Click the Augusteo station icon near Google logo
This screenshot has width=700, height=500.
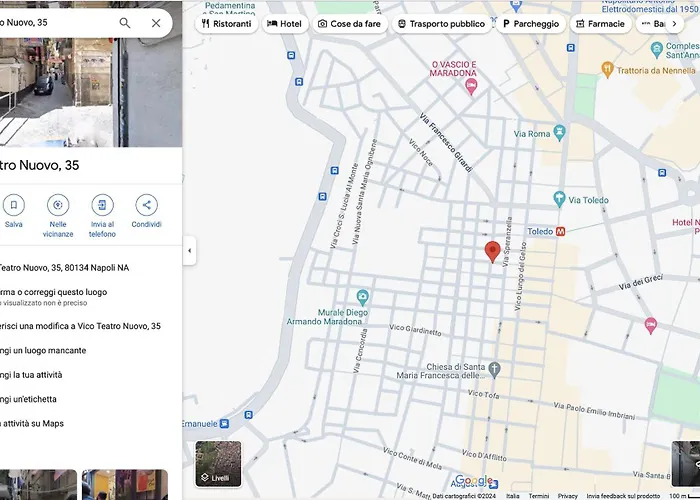(493, 483)
